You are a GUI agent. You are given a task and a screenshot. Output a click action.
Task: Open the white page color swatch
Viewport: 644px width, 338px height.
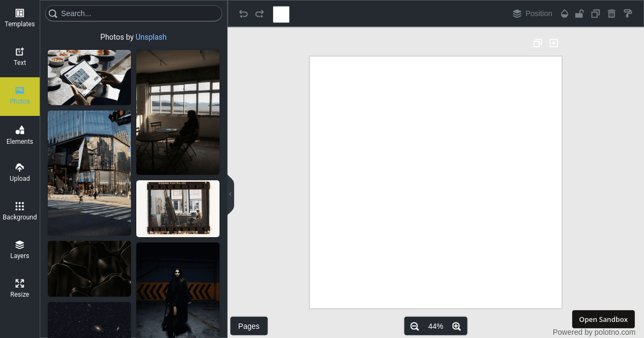[281, 14]
